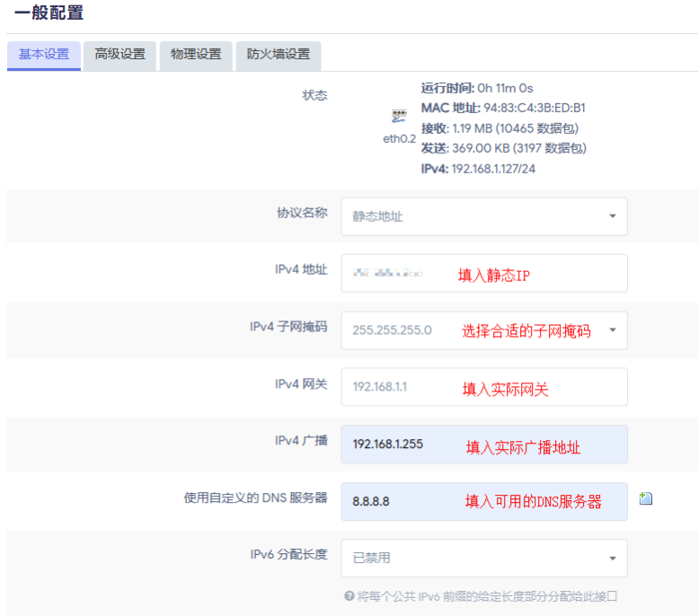Open the IPv4 子网掩码 dropdown

(483, 330)
